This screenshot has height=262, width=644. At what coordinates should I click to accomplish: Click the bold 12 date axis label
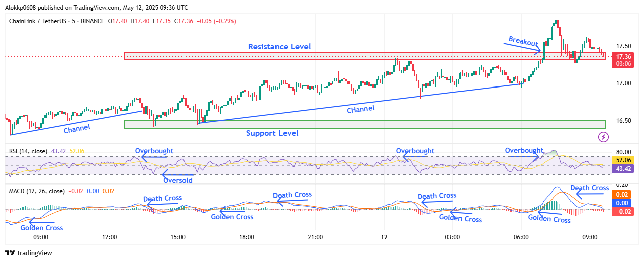pyautogui.click(x=384, y=237)
